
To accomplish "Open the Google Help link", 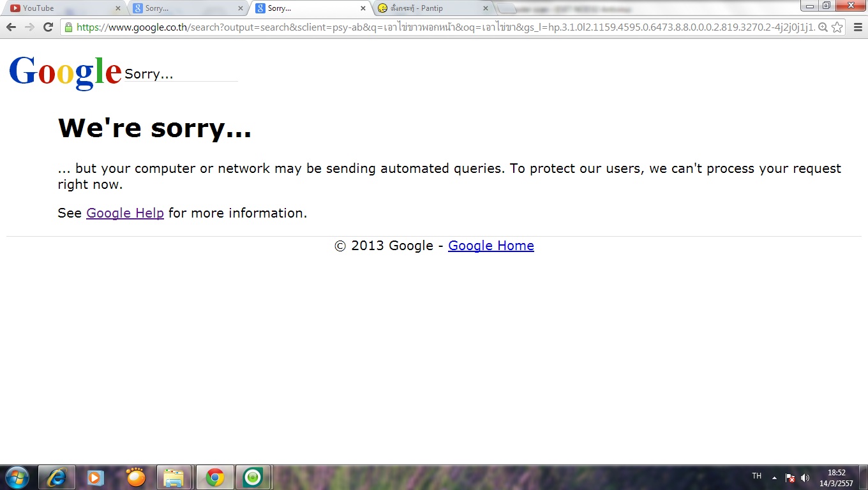I will (125, 213).
